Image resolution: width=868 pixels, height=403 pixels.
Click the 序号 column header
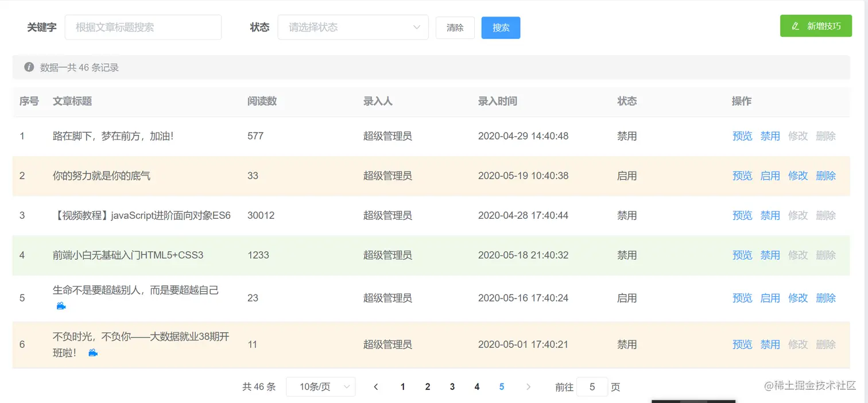[x=29, y=101]
